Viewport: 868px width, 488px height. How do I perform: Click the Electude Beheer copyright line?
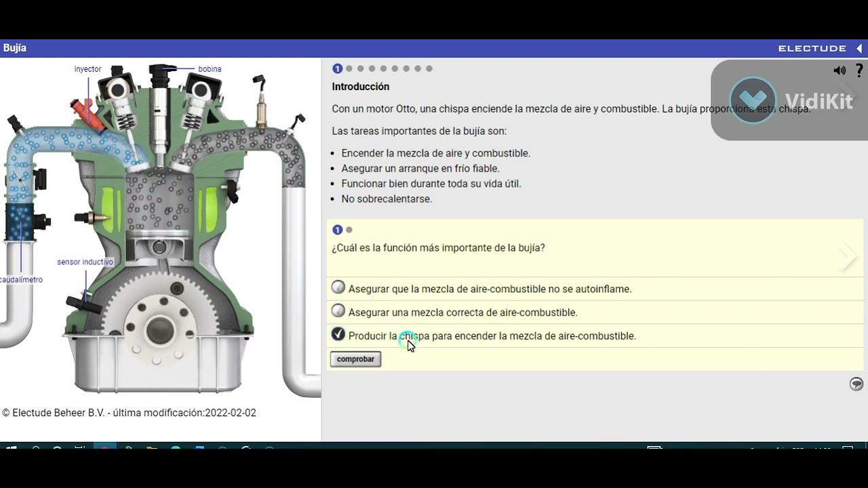(x=130, y=413)
